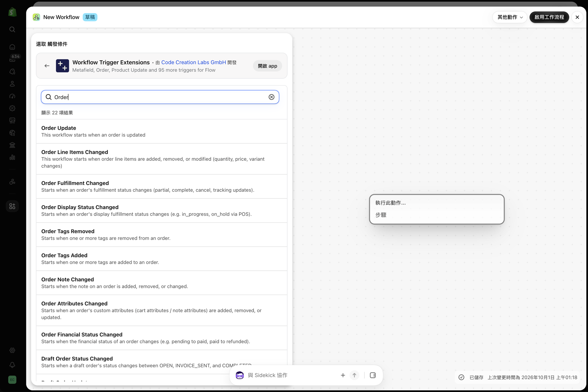Image resolution: width=588 pixels, height=392 pixels.
Task: Select Order Attributes Changed trigger
Action: pyautogui.click(x=162, y=311)
